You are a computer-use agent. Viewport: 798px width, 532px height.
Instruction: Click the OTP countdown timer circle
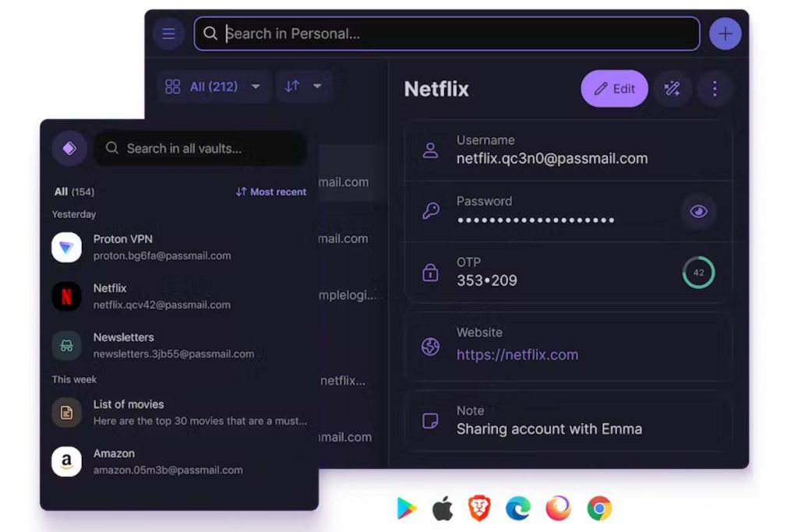pos(698,273)
